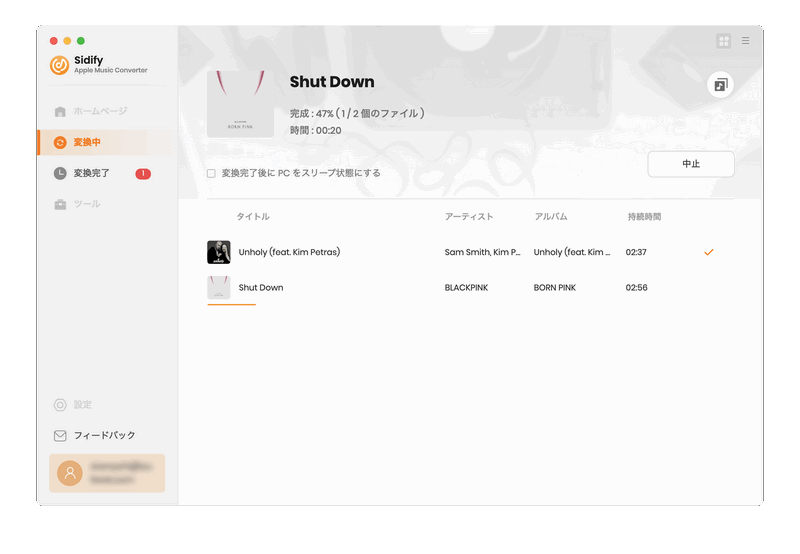The width and height of the screenshot is (800, 554).
Task: Click the green maximize window button
Action: click(81, 41)
